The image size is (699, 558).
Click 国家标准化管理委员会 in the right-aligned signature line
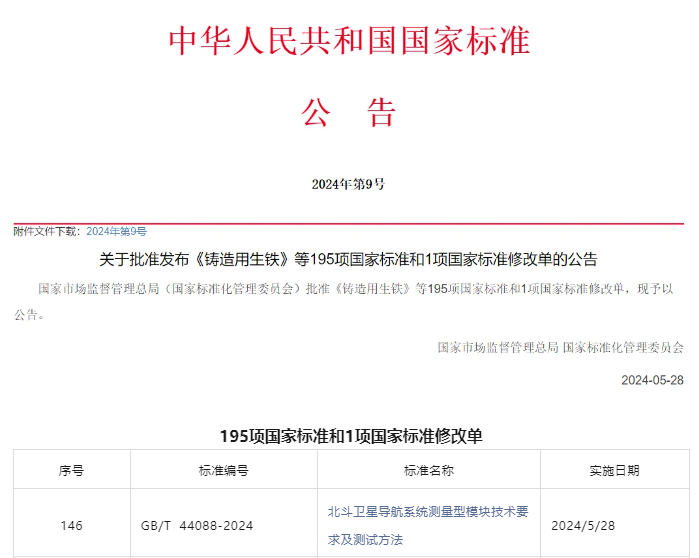tap(623, 348)
